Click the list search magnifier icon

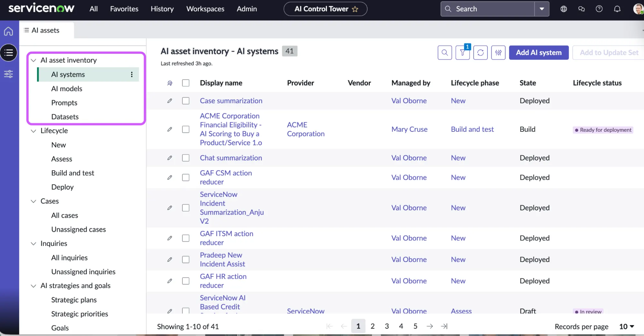point(445,53)
